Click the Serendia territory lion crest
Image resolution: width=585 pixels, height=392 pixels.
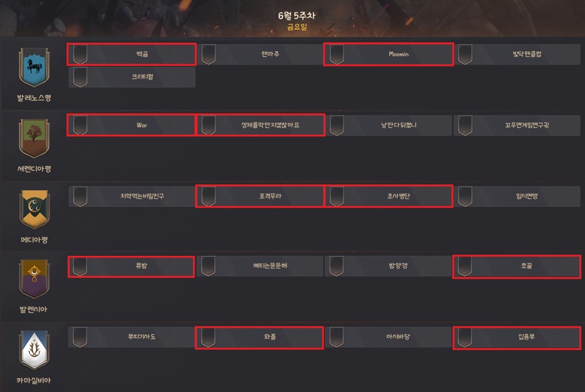pyautogui.click(x=34, y=138)
